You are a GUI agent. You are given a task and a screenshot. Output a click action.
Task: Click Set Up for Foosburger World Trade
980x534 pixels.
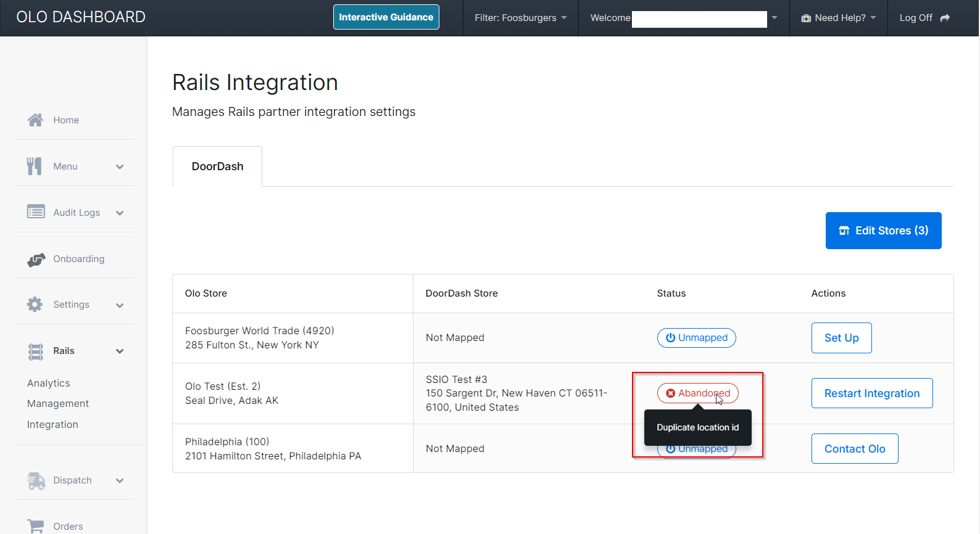coord(842,338)
